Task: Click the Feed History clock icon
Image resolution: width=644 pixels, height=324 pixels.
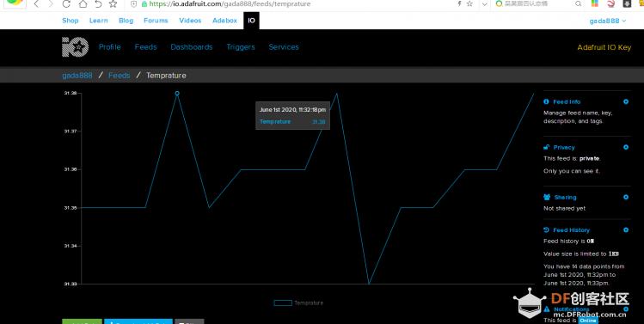Action: pos(546,230)
